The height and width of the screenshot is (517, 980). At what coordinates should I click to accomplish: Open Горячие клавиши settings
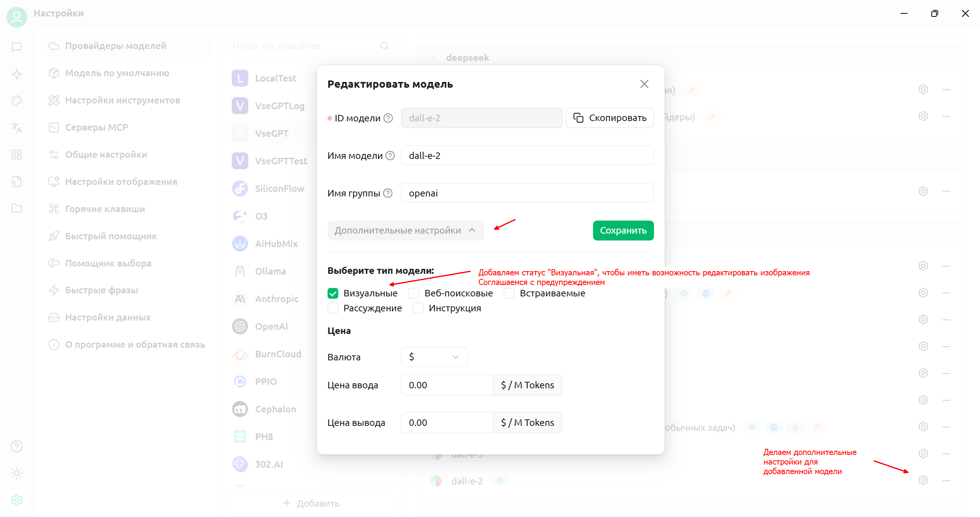click(x=126, y=209)
